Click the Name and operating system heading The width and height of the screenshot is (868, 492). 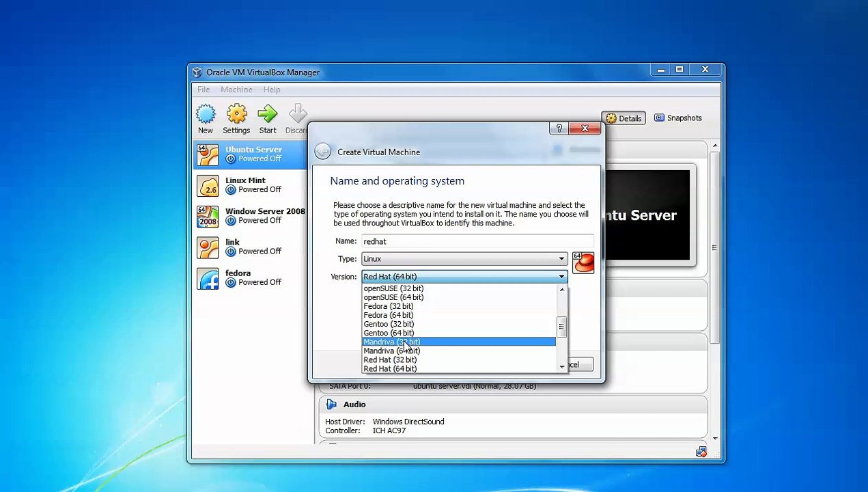pyautogui.click(x=397, y=181)
